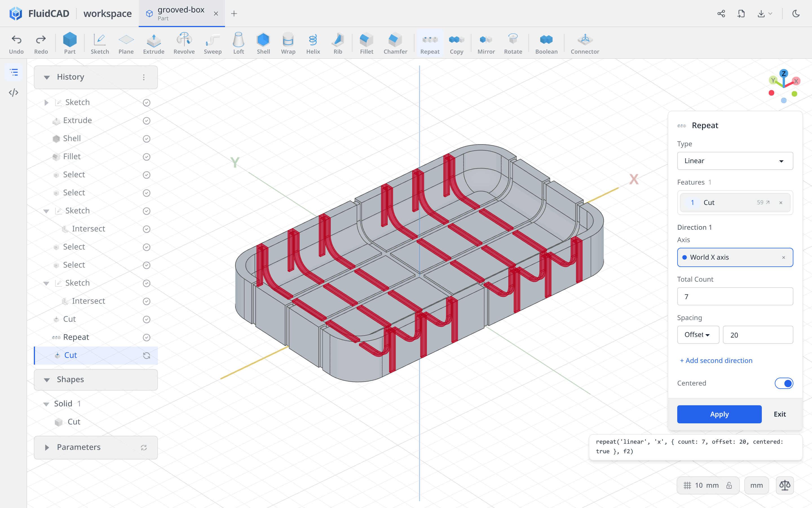Select the Helix tool

pos(313,43)
